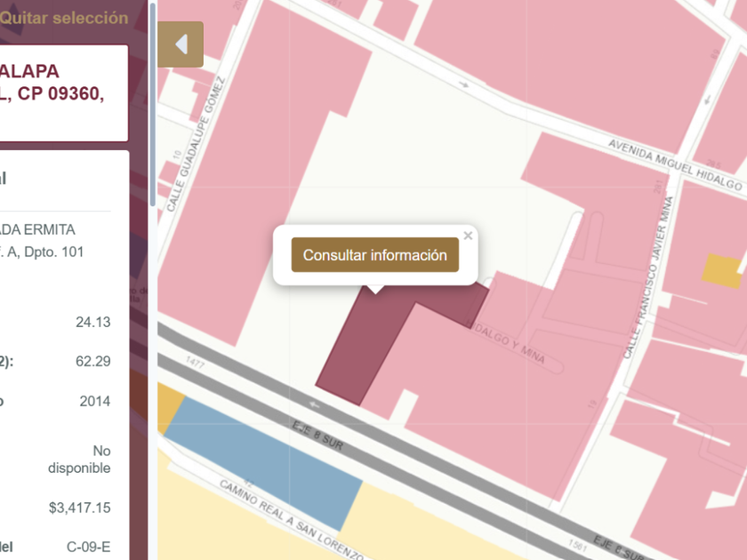Click Quitar selección link

point(64,18)
